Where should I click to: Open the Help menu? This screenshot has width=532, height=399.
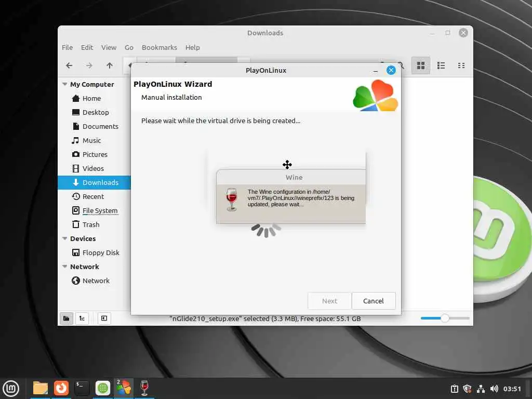click(x=192, y=47)
